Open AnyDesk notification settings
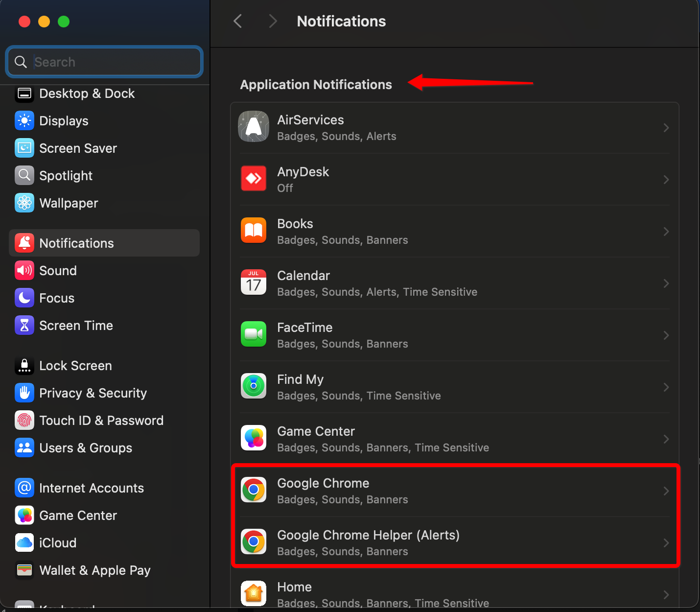The image size is (700, 612). pos(455,179)
